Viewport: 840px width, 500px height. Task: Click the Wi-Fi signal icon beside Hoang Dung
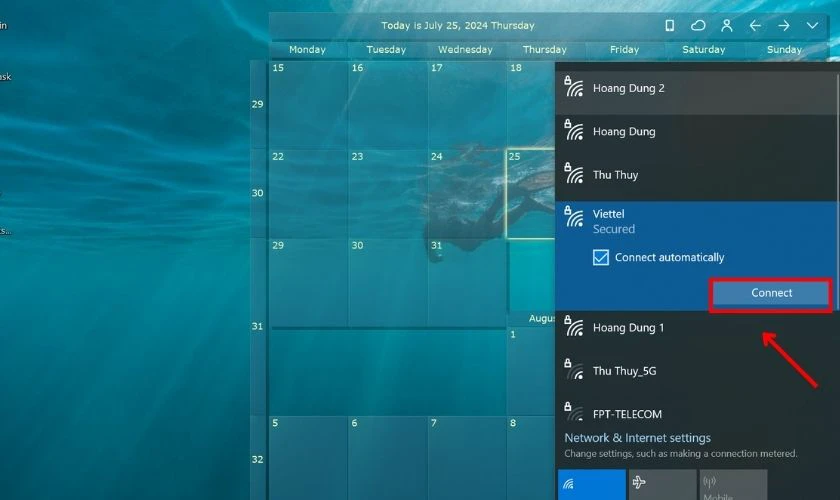pos(574,130)
